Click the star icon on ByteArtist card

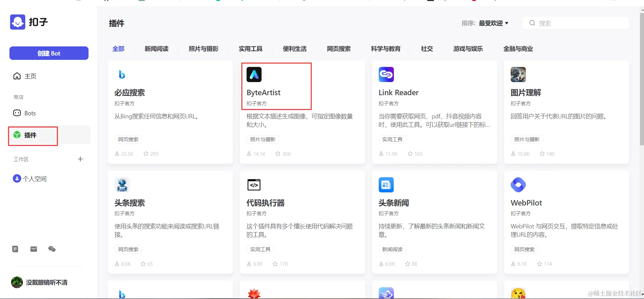(x=278, y=154)
